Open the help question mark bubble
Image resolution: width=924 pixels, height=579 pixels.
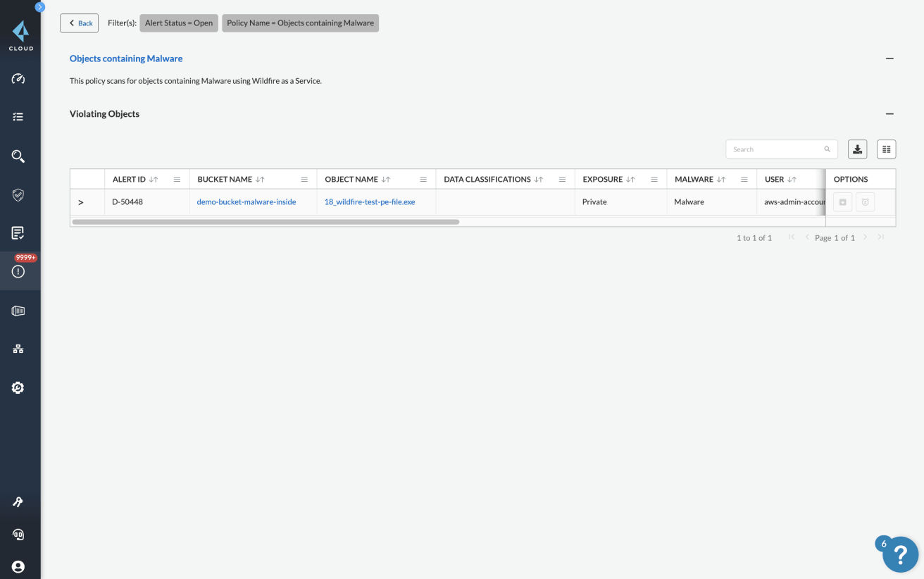click(900, 554)
